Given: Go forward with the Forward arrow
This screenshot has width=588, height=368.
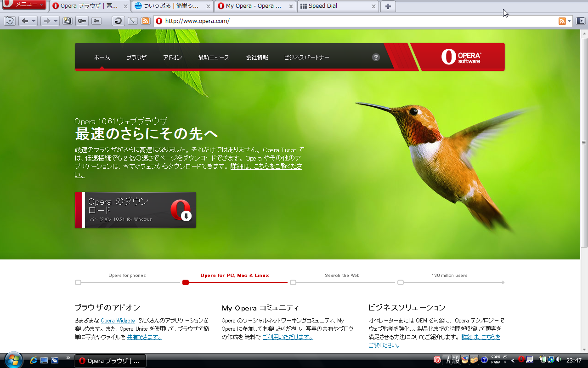Looking at the screenshot, I should [x=46, y=21].
